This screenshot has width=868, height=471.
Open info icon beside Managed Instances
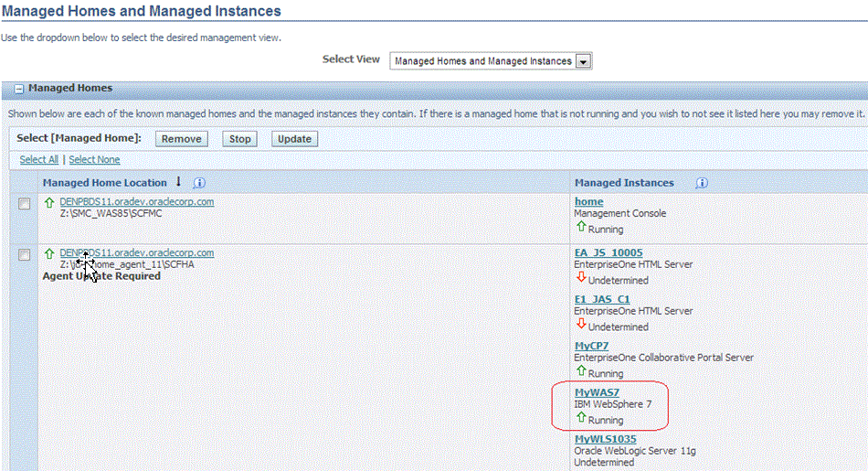click(x=702, y=183)
